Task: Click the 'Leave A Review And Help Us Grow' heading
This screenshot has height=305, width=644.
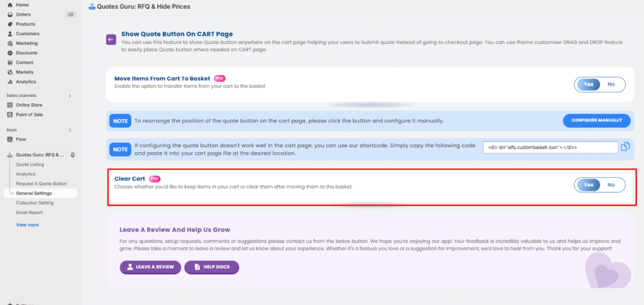Action: 175,230
